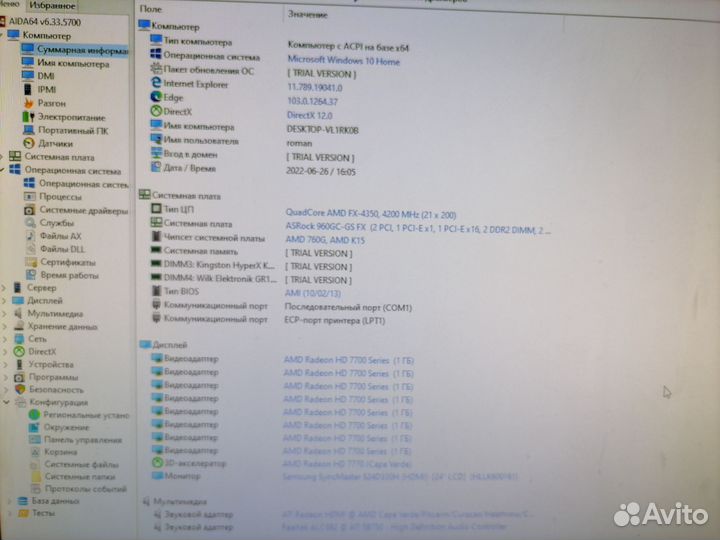Select Панель управления in Конфигурация
This screenshot has height=540, width=720.
tap(82, 440)
